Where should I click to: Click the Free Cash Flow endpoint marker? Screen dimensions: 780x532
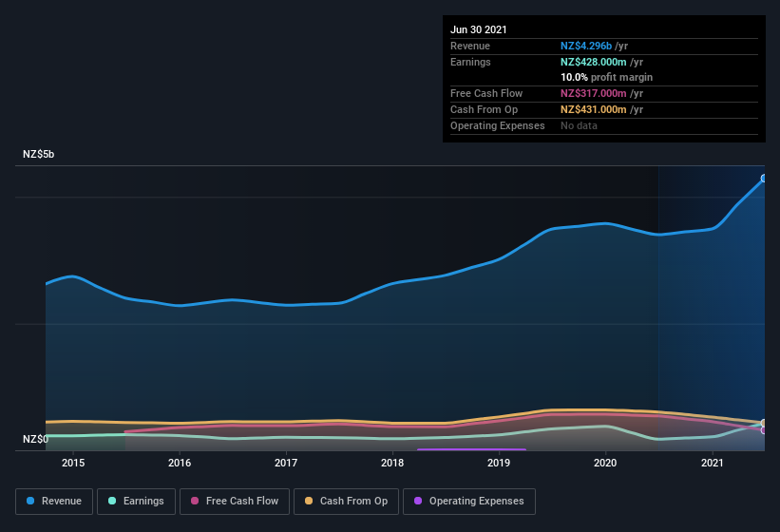click(764, 430)
